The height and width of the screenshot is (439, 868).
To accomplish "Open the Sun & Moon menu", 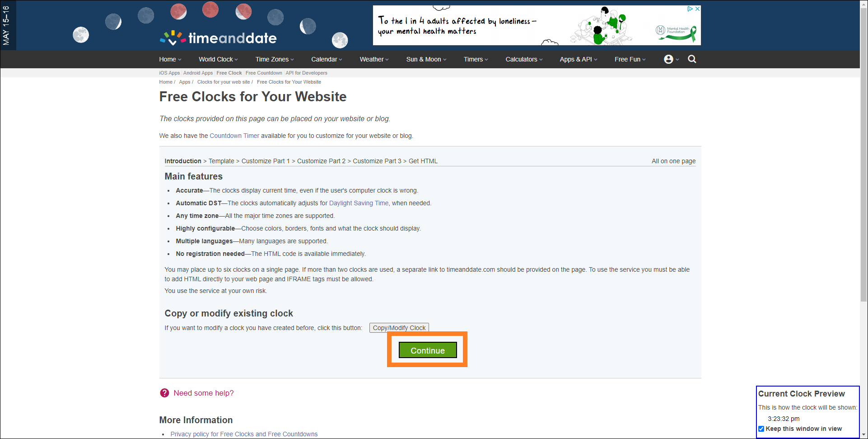I will click(x=426, y=59).
